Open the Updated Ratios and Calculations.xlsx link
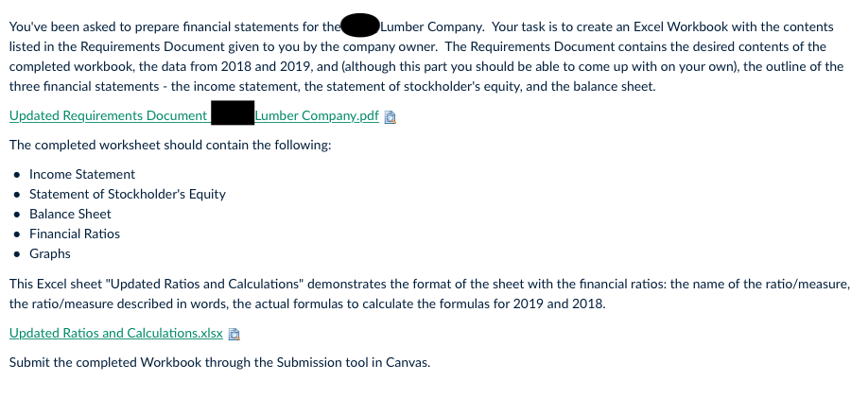Screen dimensions: 868x416 click(x=116, y=333)
